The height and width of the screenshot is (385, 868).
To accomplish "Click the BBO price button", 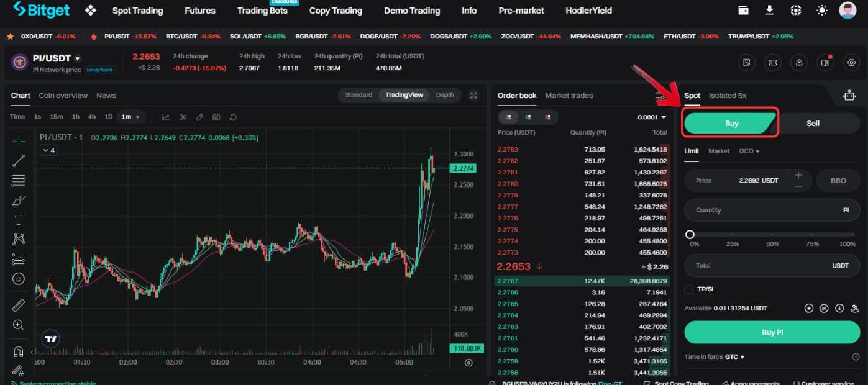I will click(x=838, y=181).
